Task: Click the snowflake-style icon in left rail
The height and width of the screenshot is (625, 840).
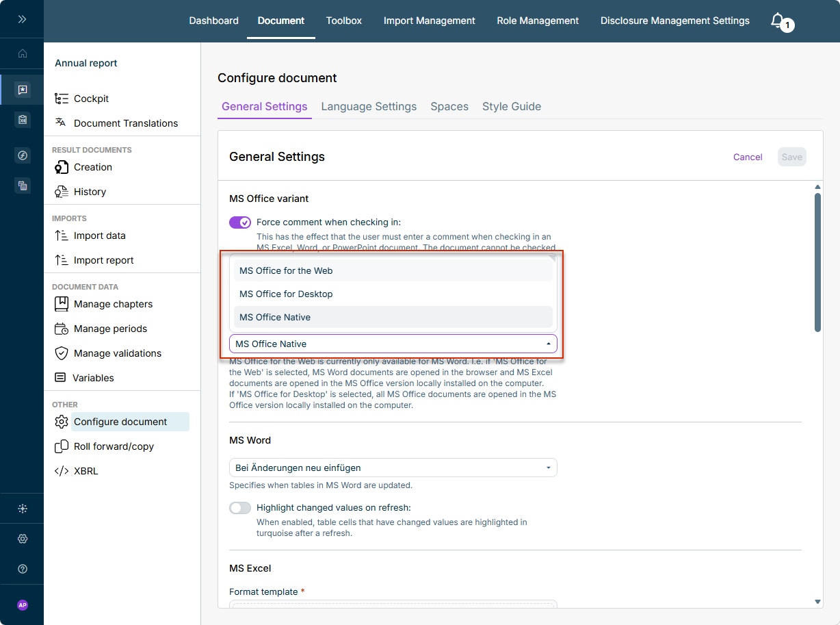Action: point(23,509)
